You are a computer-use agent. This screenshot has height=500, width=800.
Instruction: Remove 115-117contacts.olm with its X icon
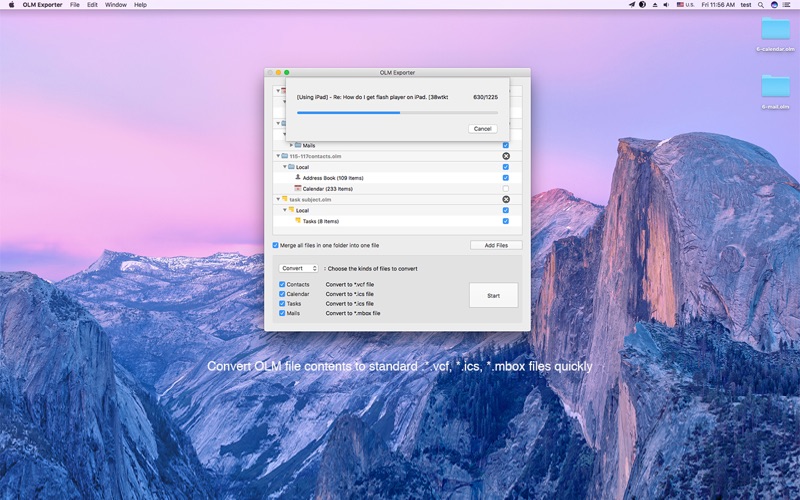pos(506,156)
